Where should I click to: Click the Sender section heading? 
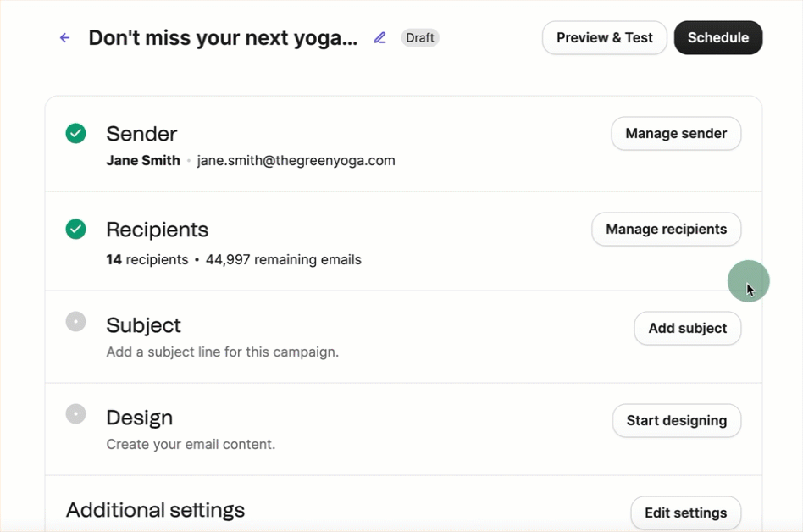pos(141,134)
